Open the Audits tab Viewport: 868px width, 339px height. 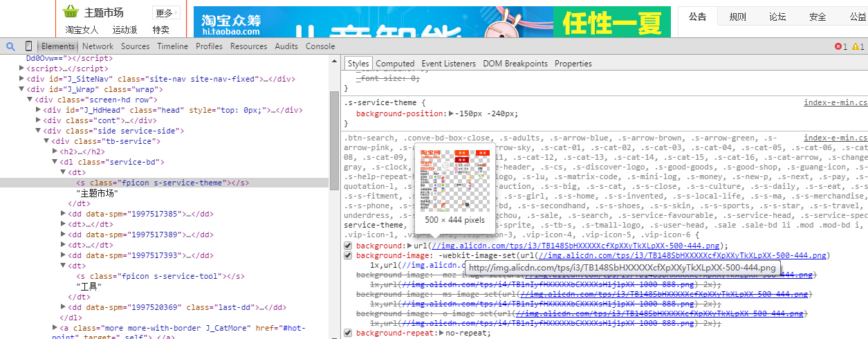click(286, 46)
